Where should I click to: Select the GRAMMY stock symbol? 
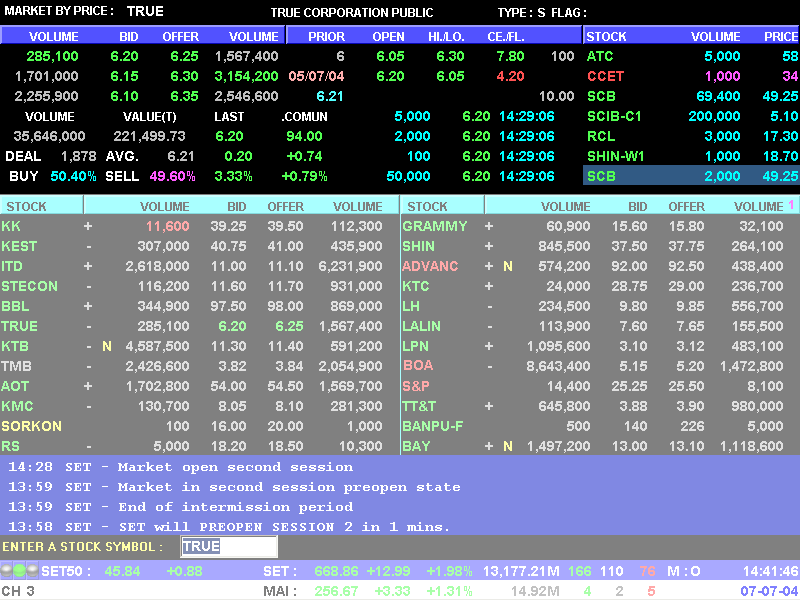435,226
